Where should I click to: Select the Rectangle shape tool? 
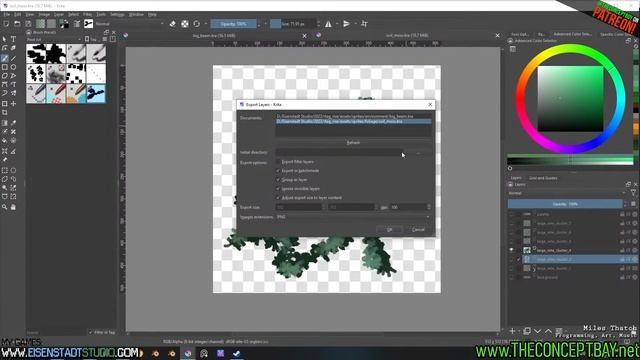4,67
